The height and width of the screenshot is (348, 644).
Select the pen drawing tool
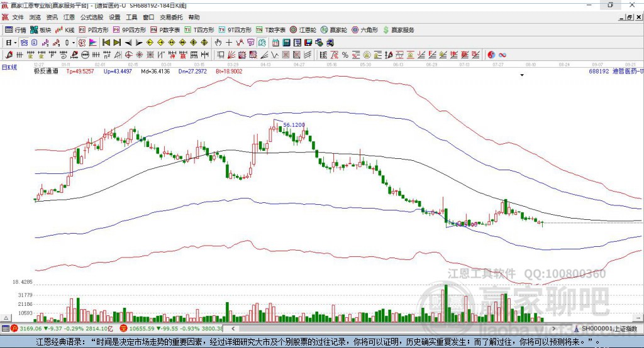(9, 55)
